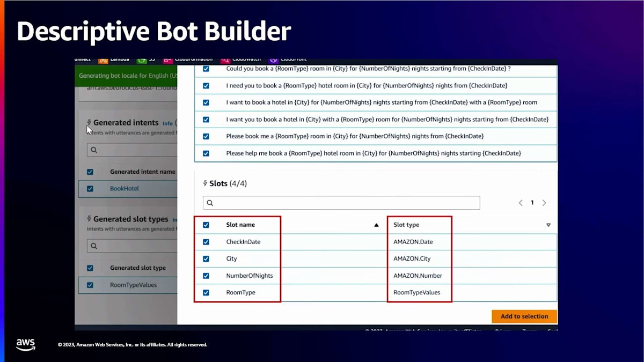Click the Generated intent name column header
The image size is (644, 362).
pos(143,172)
